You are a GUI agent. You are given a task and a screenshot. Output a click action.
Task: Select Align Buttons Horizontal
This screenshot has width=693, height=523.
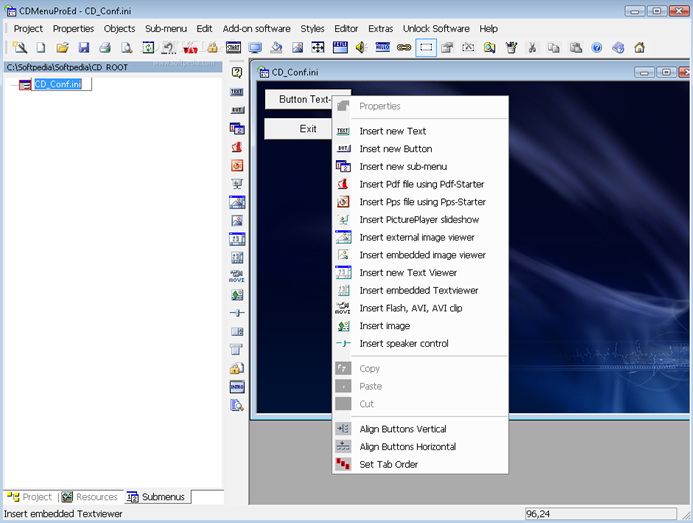[420, 447]
